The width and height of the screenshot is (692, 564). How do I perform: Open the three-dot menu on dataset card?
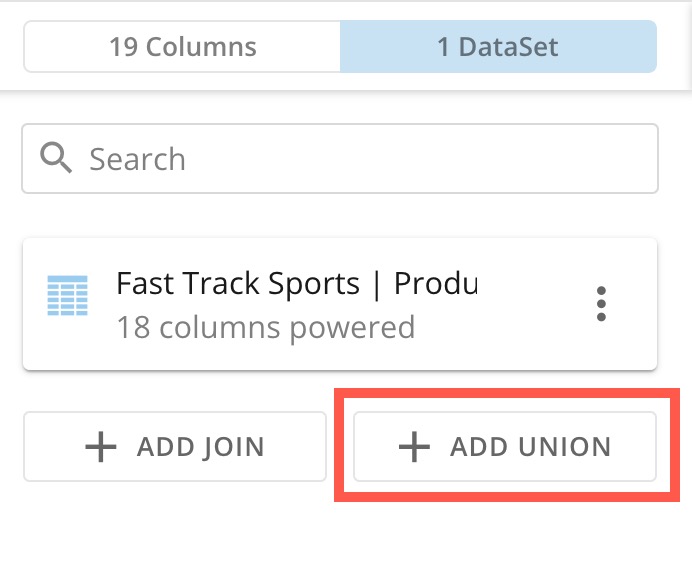(x=601, y=304)
